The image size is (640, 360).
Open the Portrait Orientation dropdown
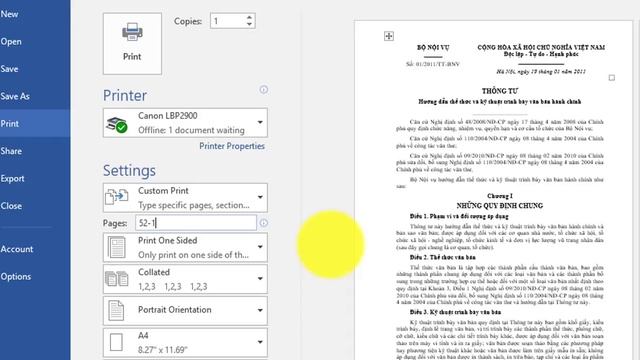point(185,311)
